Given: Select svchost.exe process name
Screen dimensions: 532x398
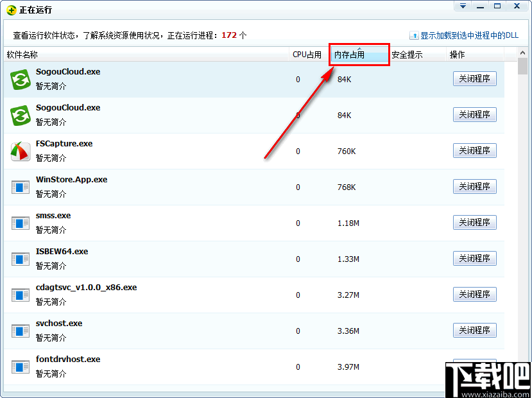Looking at the screenshot, I should 59,324.
